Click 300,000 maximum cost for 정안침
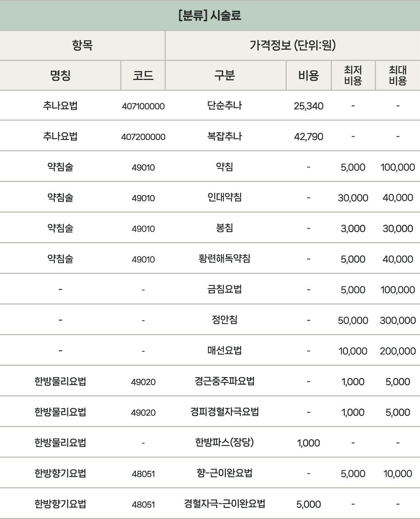The image size is (420, 519). pos(398,320)
